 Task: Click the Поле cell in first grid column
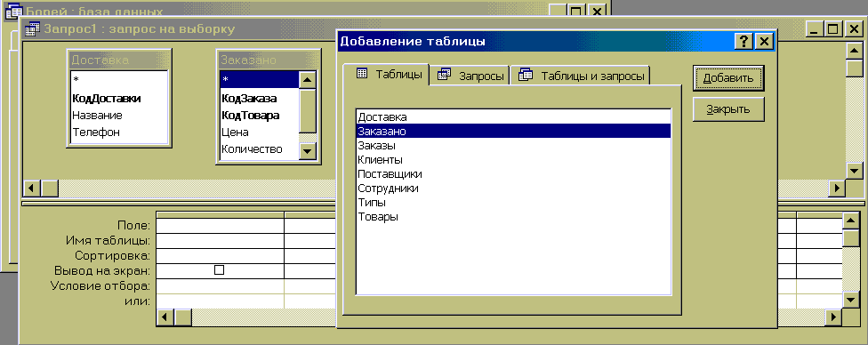[220, 225]
